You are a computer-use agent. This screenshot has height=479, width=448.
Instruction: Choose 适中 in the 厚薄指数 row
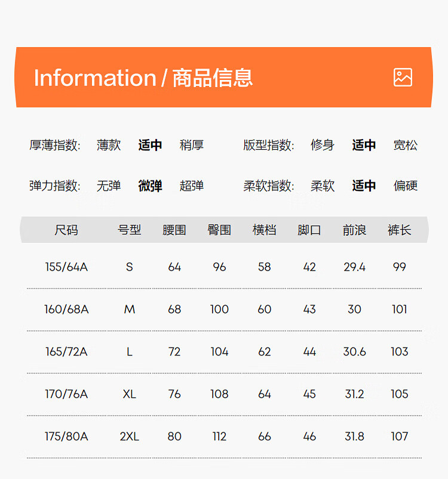point(150,145)
